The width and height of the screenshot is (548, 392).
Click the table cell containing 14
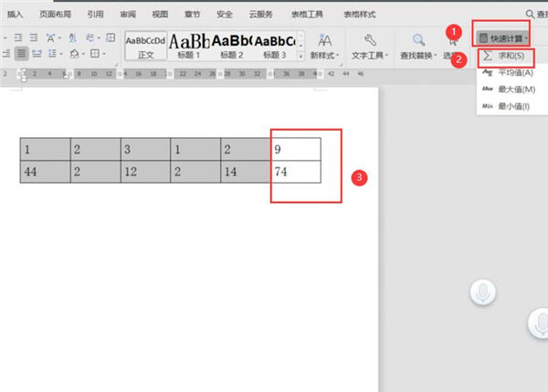click(246, 172)
